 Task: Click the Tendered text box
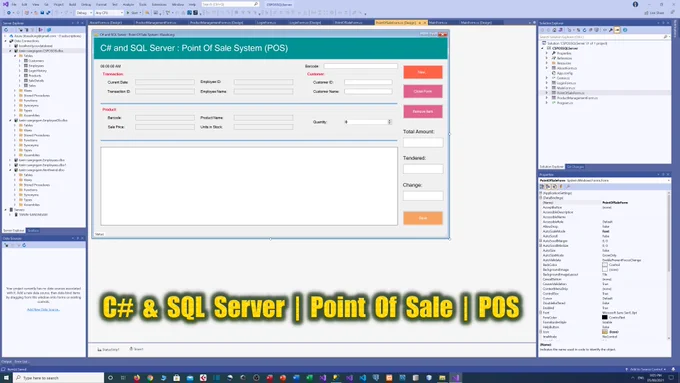click(423, 169)
